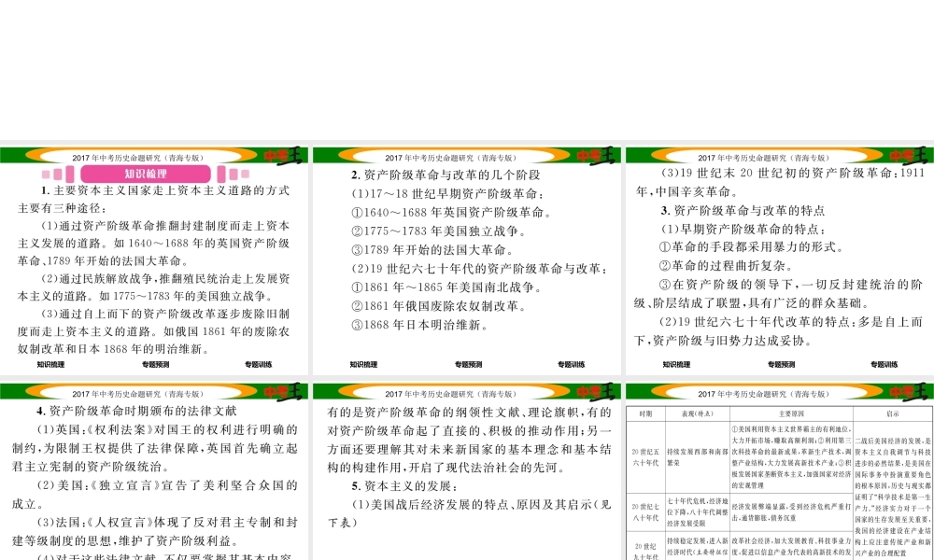Viewport: 934px width, 560px height.
Task: Click the '主要原因' table header cell
Action: pos(791,413)
